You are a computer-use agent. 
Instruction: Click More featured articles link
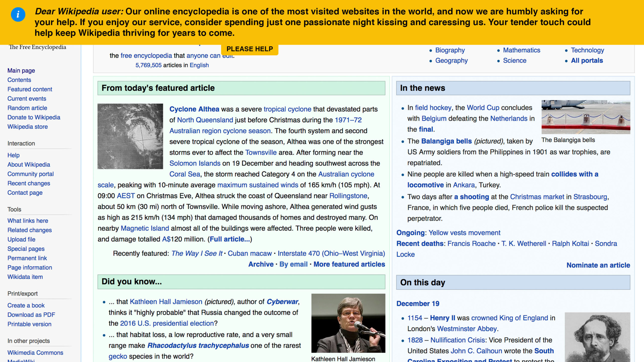tap(349, 264)
